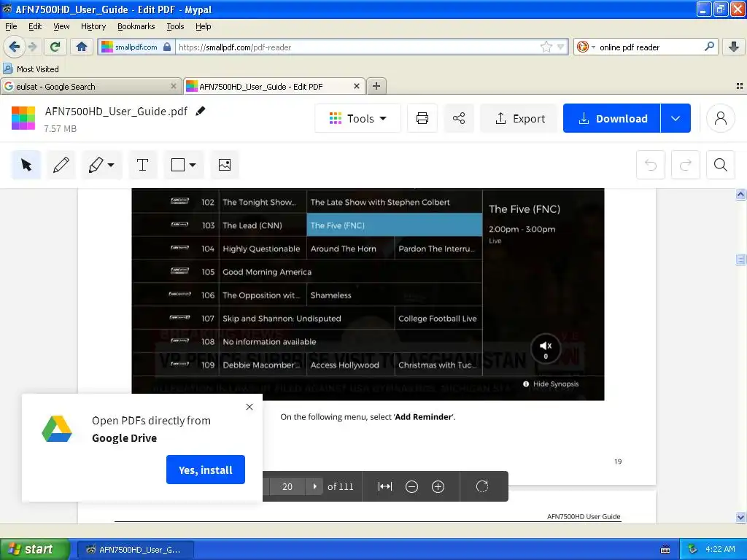Open browser downloads arrow
Screen dimensions: 747x560
(x=734, y=47)
